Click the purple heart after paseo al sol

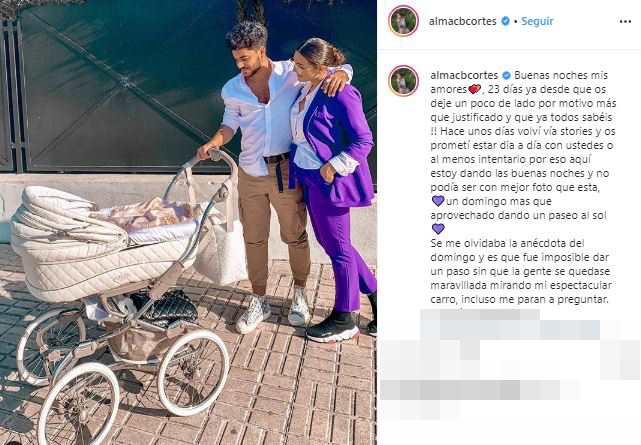pyautogui.click(x=438, y=229)
